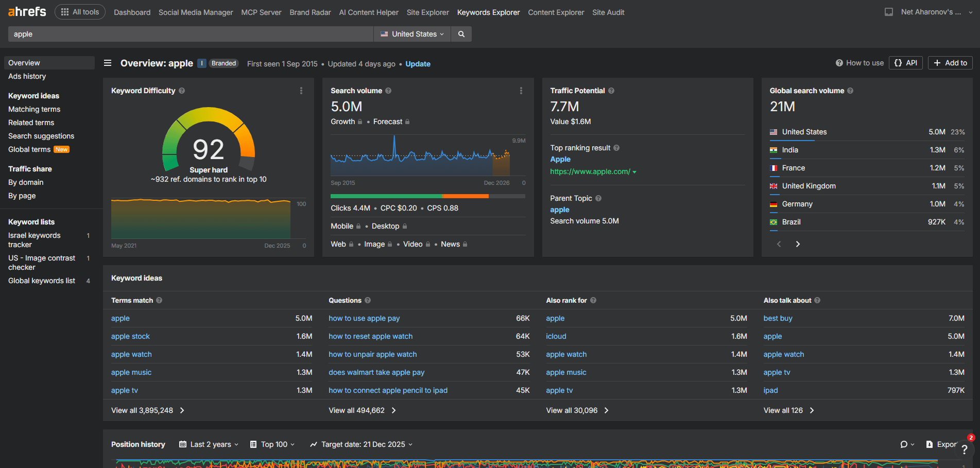
Task: Open the Top 100 positions dropdown
Action: [x=272, y=444]
